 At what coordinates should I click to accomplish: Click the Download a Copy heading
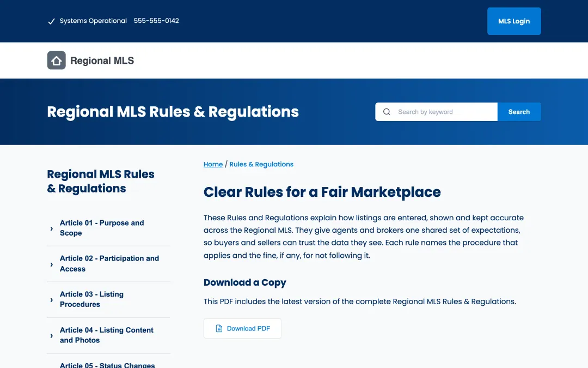point(245,282)
